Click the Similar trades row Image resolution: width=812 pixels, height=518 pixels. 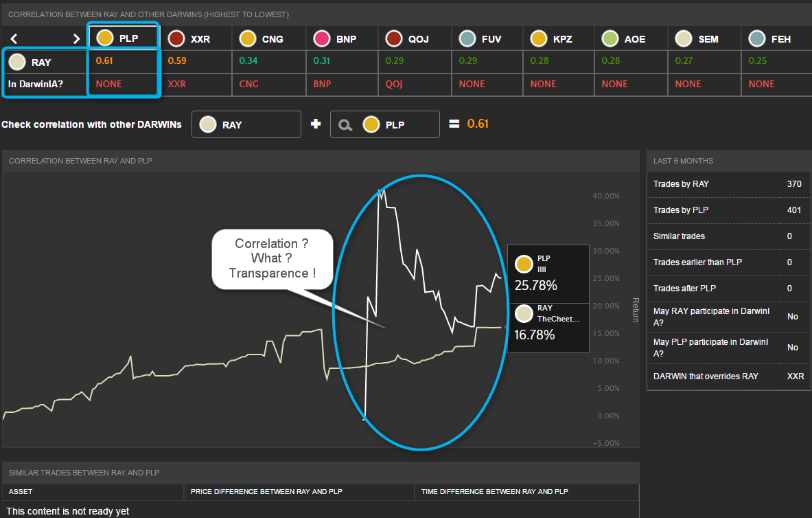(x=729, y=236)
